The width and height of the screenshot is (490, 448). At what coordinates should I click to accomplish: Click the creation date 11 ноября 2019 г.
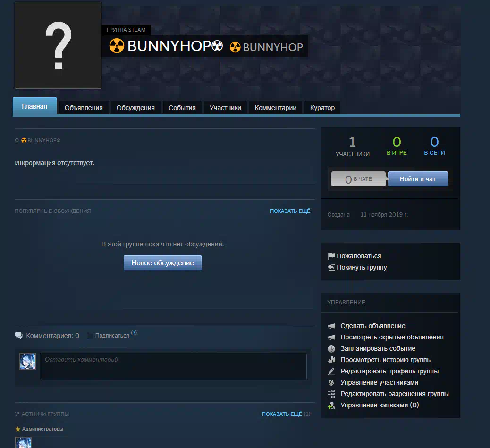(x=384, y=215)
